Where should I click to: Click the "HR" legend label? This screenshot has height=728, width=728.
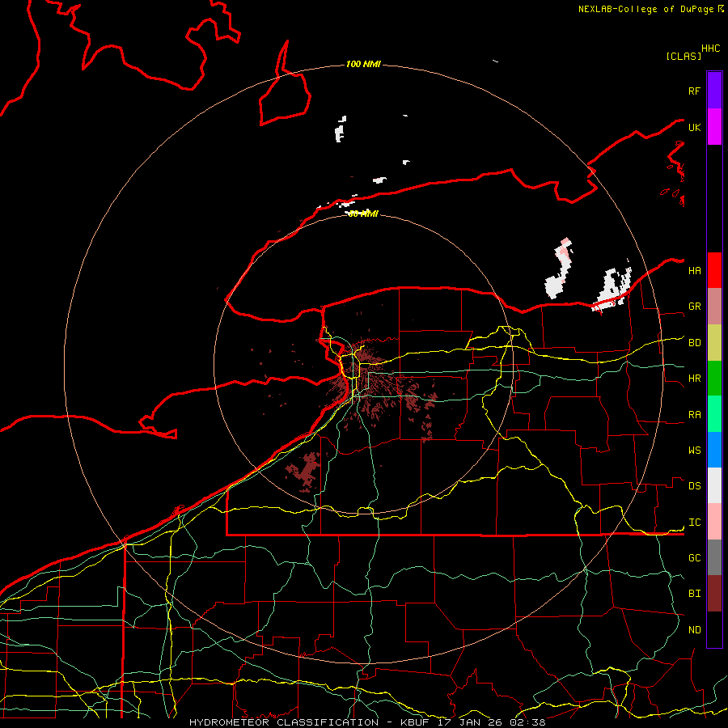pyautogui.click(x=694, y=379)
